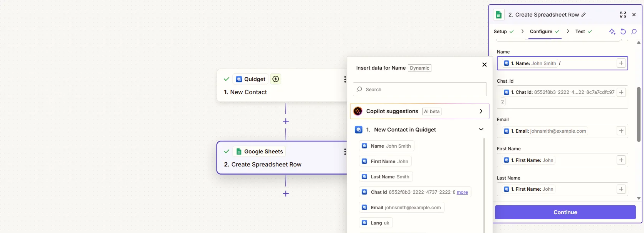The width and height of the screenshot is (644, 233).
Task: Switch to the Test tab
Action: click(580, 32)
